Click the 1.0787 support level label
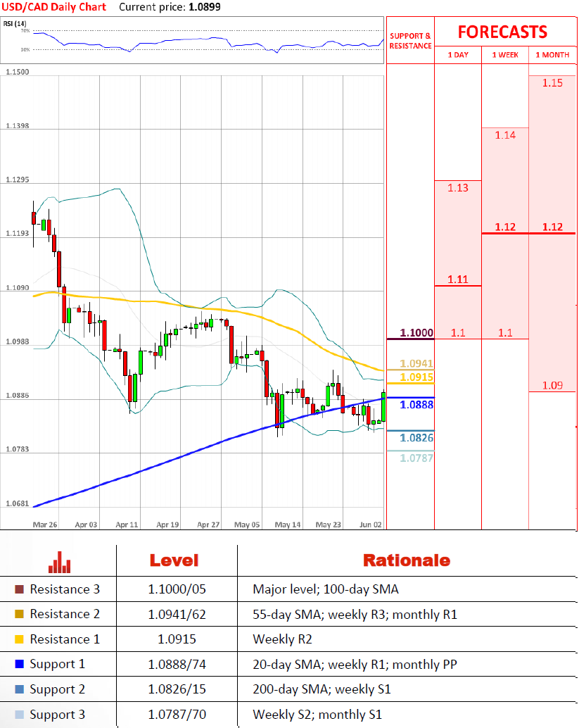Screen dimensions: 579x728 click(416, 458)
